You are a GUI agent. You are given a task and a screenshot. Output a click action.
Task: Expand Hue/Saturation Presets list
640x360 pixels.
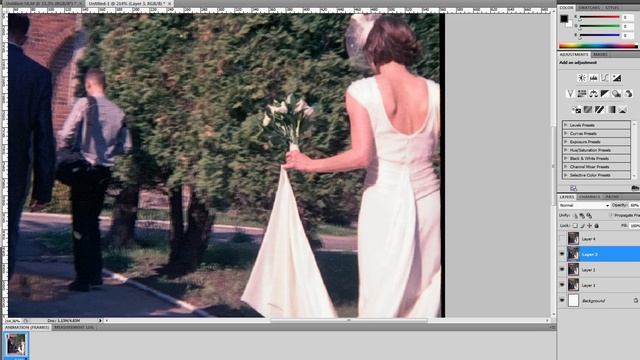pos(566,150)
